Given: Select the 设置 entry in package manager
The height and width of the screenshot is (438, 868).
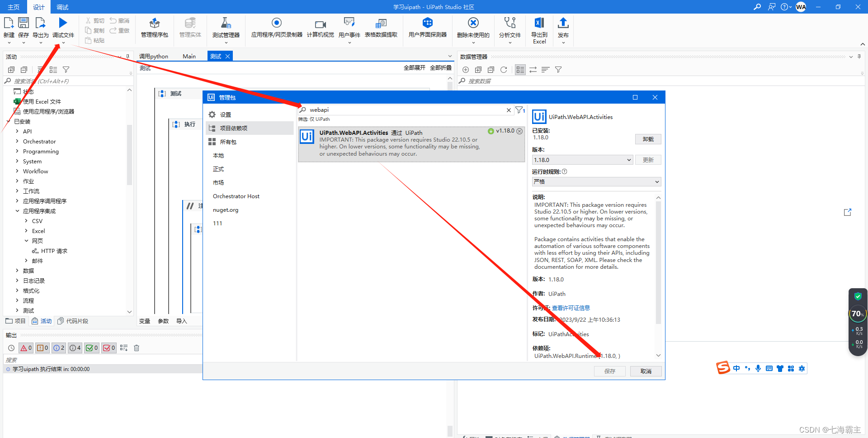Looking at the screenshot, I should (250, 114).
